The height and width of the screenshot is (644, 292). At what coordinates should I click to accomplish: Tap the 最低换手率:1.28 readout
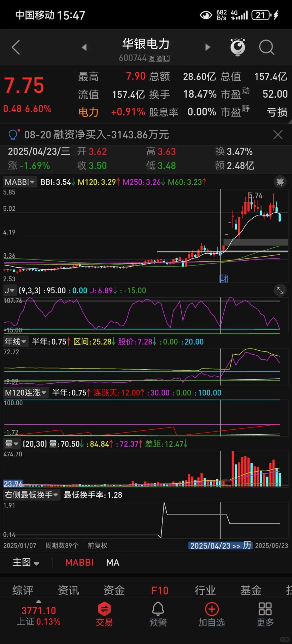click(x=93, y=495)
